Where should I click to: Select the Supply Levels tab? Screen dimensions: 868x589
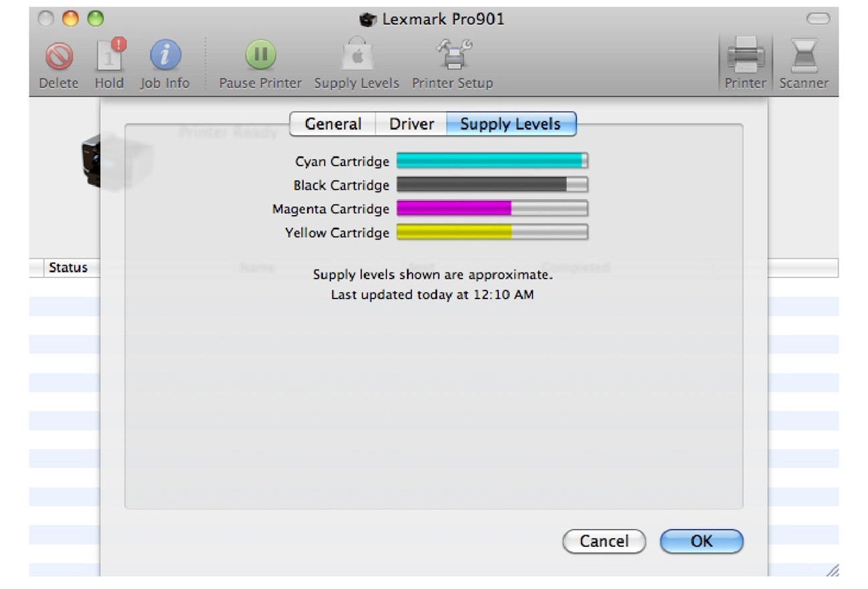(510, 124)
